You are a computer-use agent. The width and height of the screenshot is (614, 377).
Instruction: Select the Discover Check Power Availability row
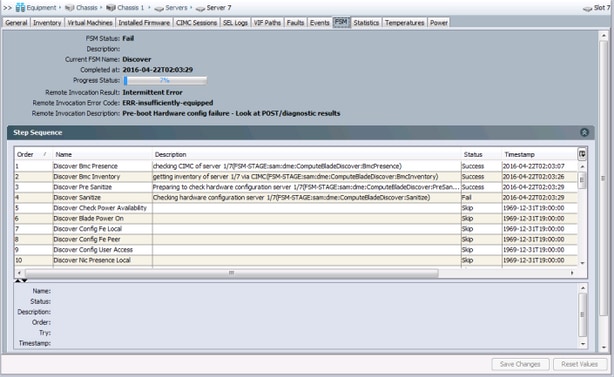coord(296,208)
